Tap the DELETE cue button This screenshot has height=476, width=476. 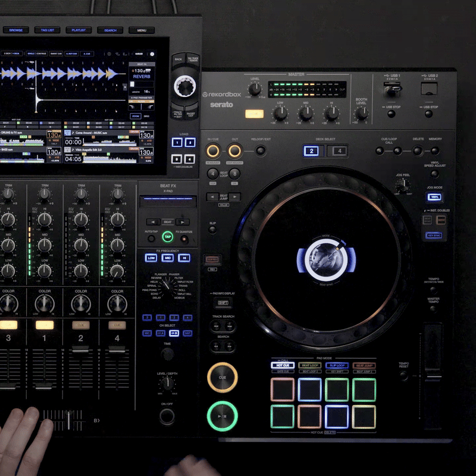418,151
